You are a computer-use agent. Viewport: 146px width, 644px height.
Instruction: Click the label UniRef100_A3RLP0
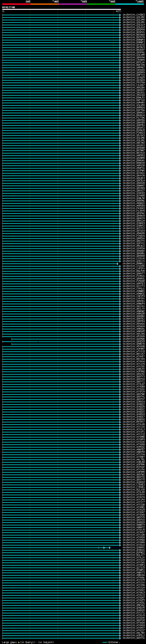coord(134,369)
